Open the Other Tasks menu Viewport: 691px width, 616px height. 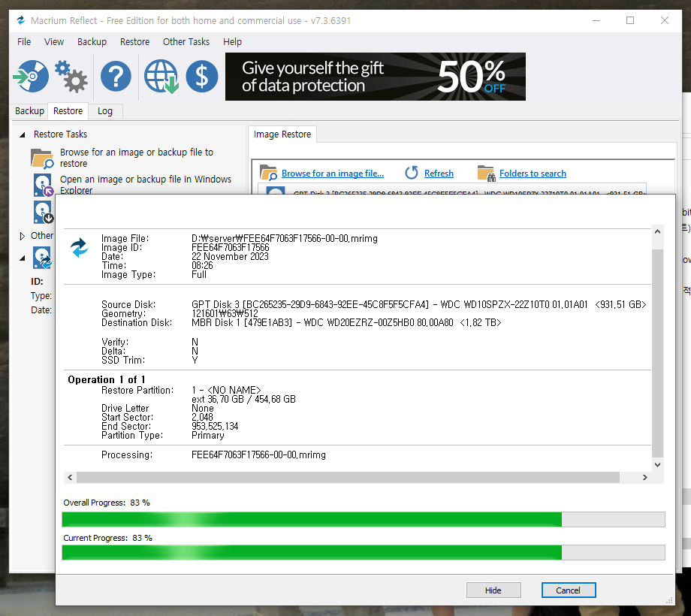(x=186, y=42)
